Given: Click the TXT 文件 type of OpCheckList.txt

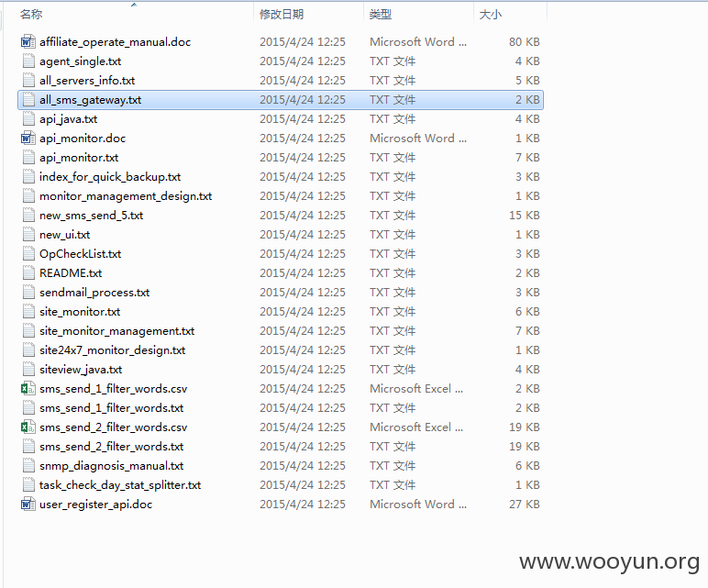Looking at the screenshot, I should (x=393, y=254).
